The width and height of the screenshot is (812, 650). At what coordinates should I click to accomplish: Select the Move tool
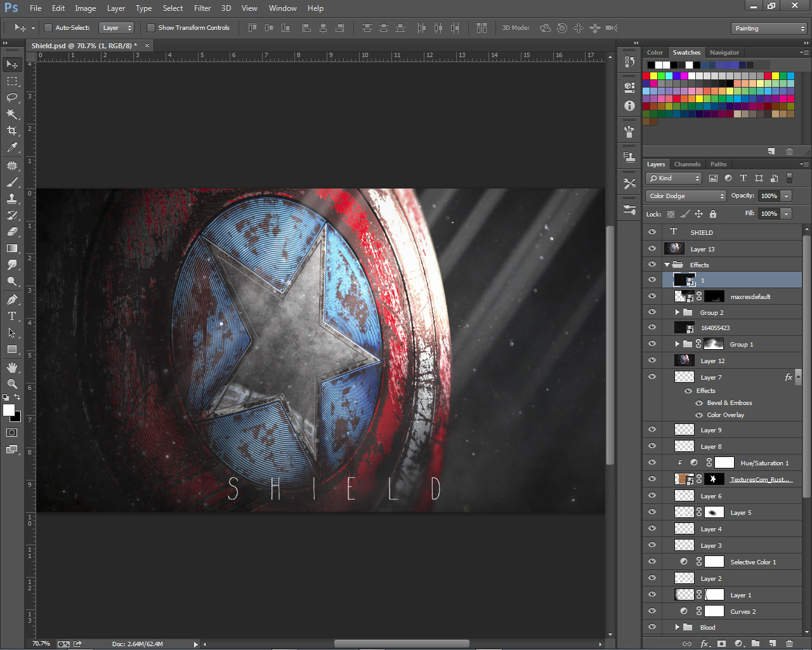[12, 64]
